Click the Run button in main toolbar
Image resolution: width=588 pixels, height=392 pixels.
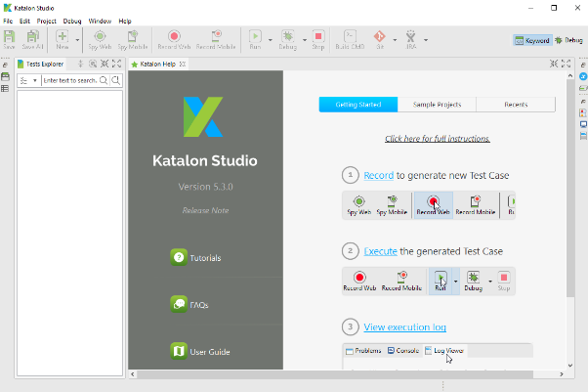coord(255,39)
